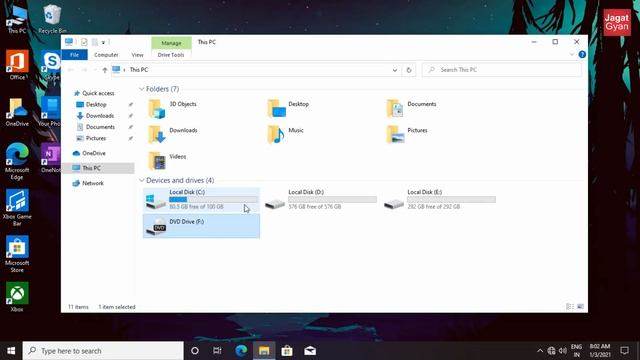Click the Back navigation arrow

(x=71, y=70)
